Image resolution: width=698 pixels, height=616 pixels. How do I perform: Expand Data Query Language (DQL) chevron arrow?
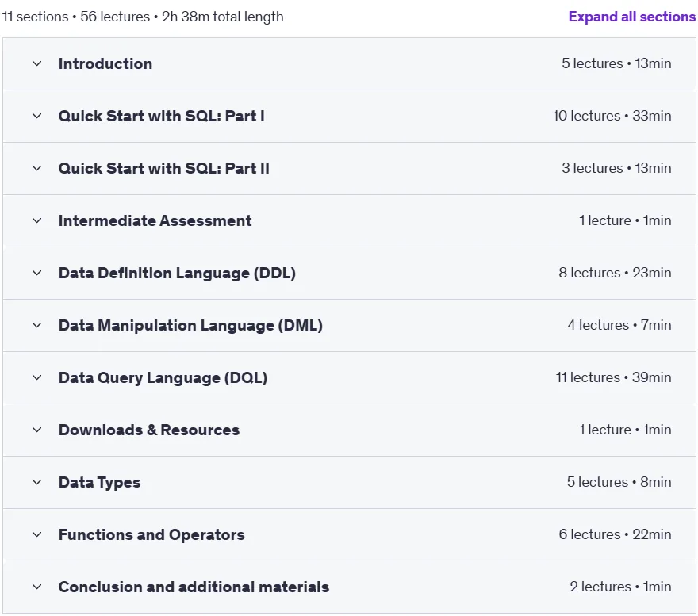click(x=37, y=377)
